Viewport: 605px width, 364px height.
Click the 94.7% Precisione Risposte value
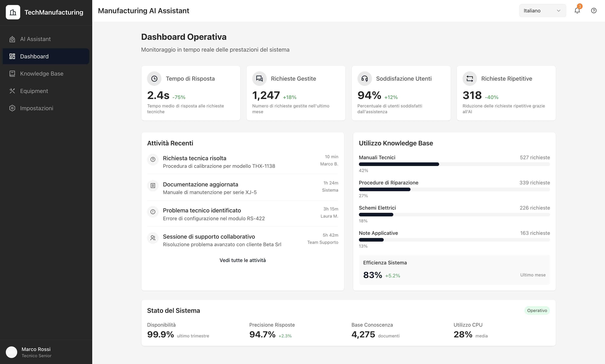coord(262,334)
